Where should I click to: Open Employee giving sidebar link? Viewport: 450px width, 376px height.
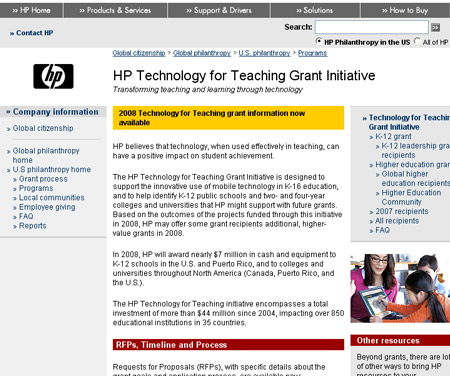pos(47,207)
